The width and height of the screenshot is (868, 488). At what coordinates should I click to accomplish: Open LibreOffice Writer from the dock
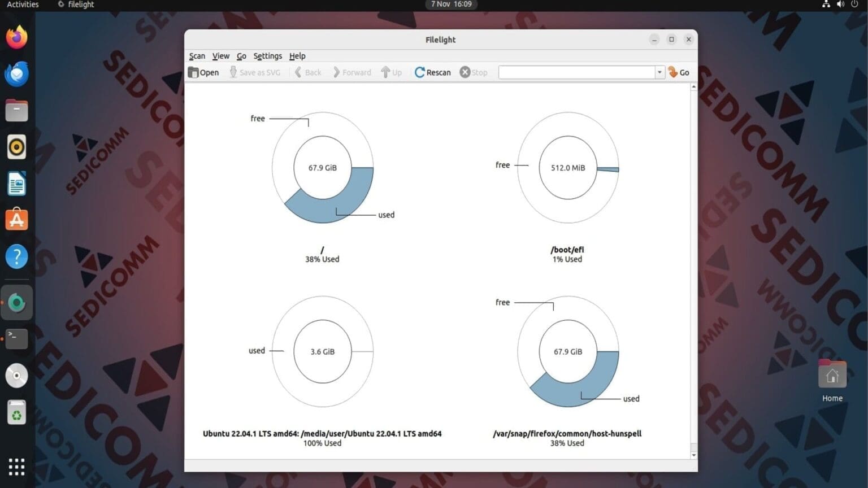point(16,184)
